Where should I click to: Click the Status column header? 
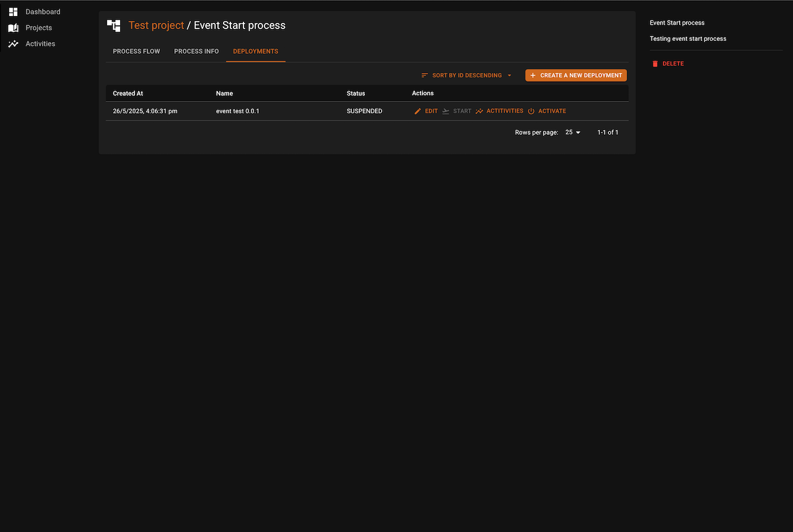click(x=356, y=94)
